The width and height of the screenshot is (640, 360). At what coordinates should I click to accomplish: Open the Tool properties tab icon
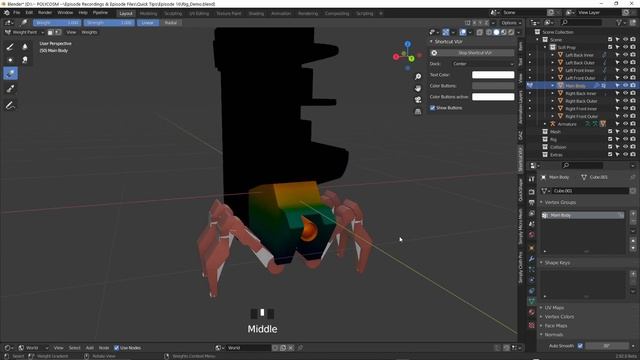click(531, 179)
